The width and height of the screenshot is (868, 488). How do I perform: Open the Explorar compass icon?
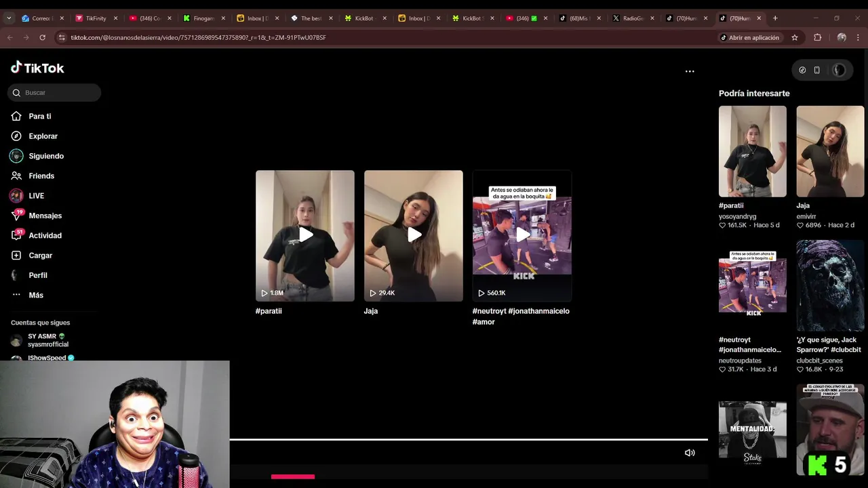pos(16,136)
